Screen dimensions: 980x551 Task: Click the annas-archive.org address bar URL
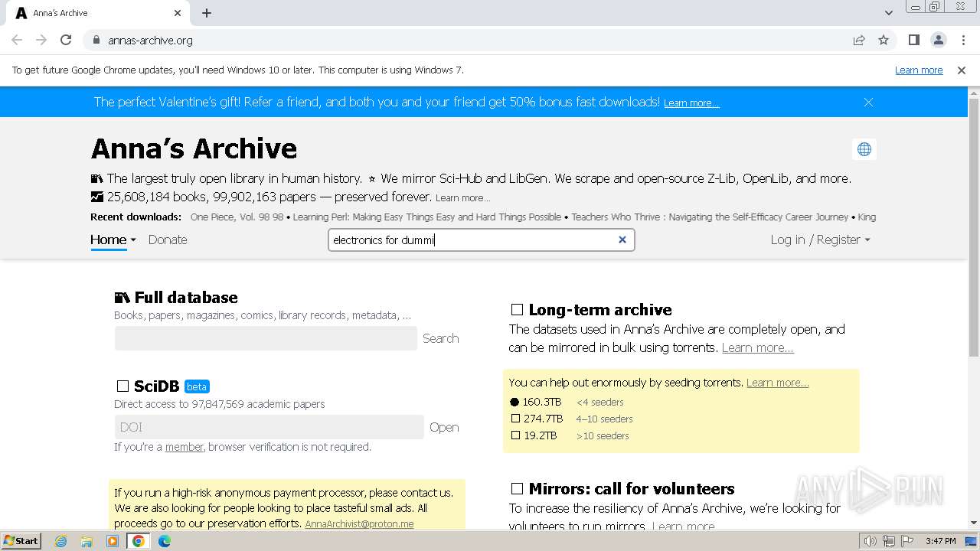(150, 40)
